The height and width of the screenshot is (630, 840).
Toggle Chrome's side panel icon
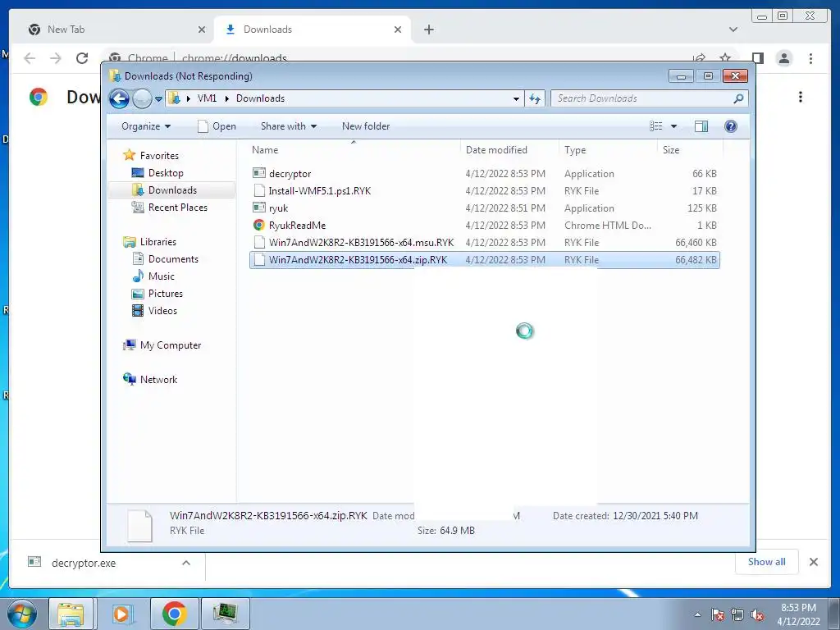click(x=757, y=58)
